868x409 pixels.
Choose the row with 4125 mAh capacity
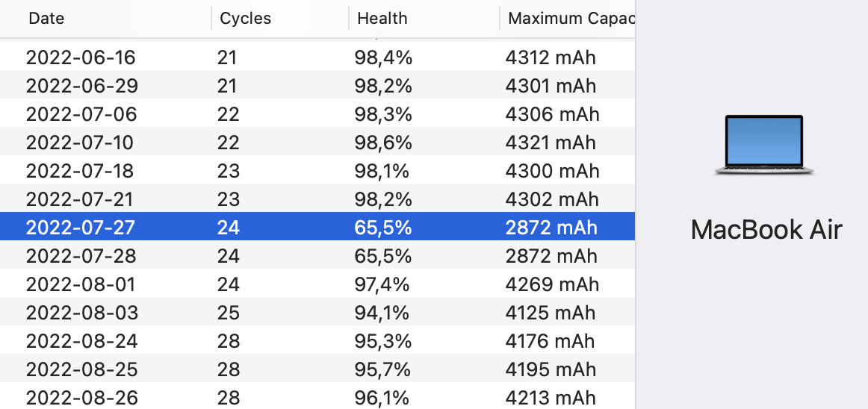pyautogui.click(x=551, y=313)
